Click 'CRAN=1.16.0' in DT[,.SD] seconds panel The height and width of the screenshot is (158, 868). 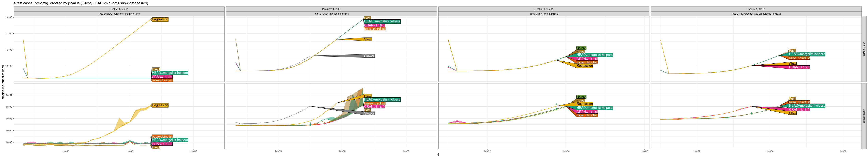(374, 107)
